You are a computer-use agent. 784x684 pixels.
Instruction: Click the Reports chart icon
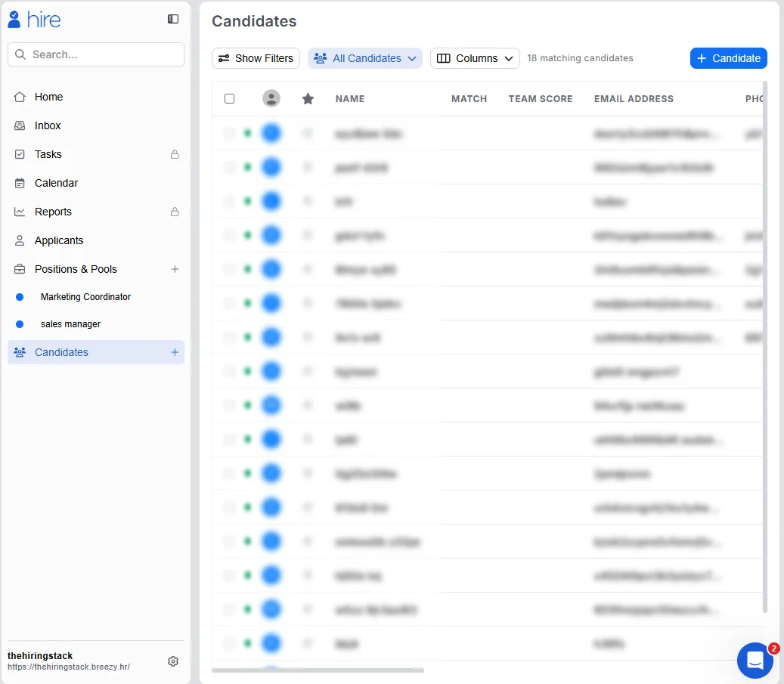[20, 212]
